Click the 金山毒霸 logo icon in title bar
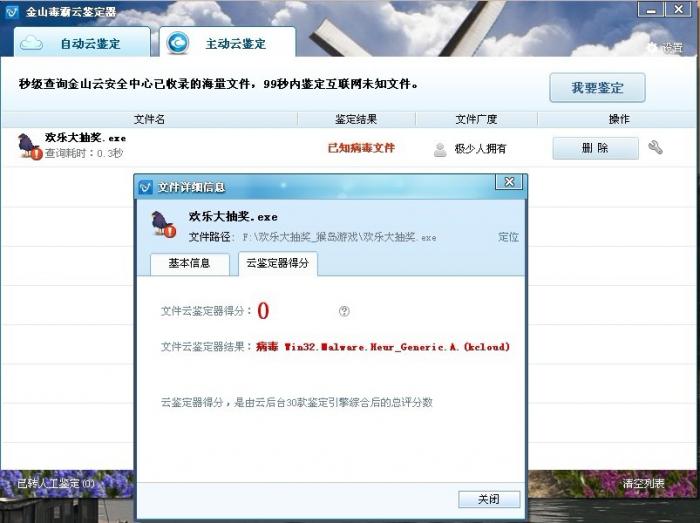The height and width of the screenshot is (523, 700). (12, 12)
